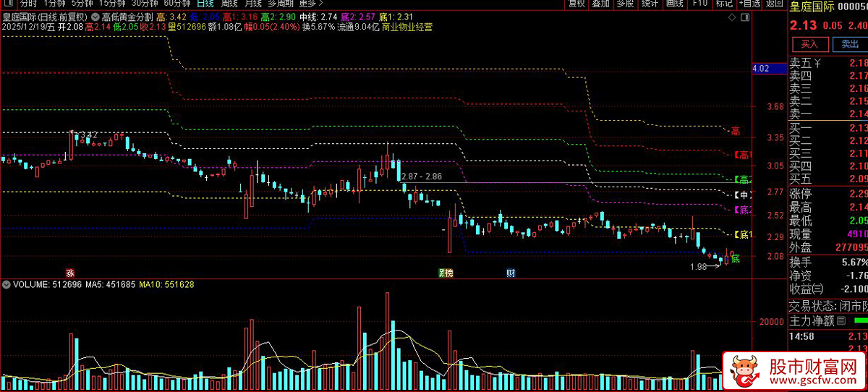The height and width of the screenshot is (392, 868).
Task: Click the 收益(三) row
Action: click(828, 289)
